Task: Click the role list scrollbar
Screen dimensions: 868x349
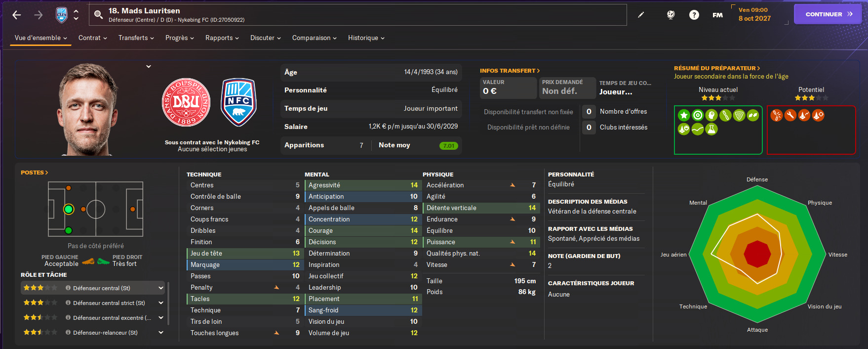Action: tap(168, 304)
